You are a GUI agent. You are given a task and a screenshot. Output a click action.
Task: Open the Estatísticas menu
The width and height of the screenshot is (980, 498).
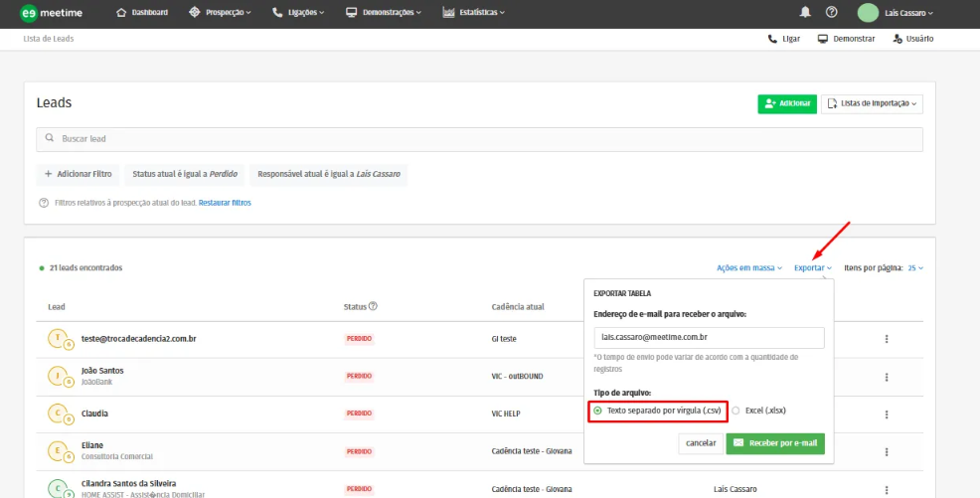tap(473, 13)
